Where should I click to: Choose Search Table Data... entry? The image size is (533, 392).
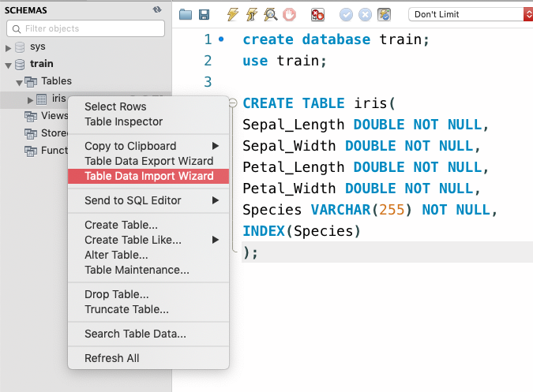(148, 334)
